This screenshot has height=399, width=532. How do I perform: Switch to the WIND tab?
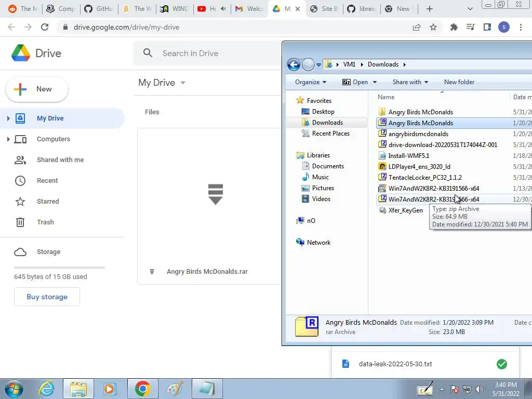click(175, 9)
